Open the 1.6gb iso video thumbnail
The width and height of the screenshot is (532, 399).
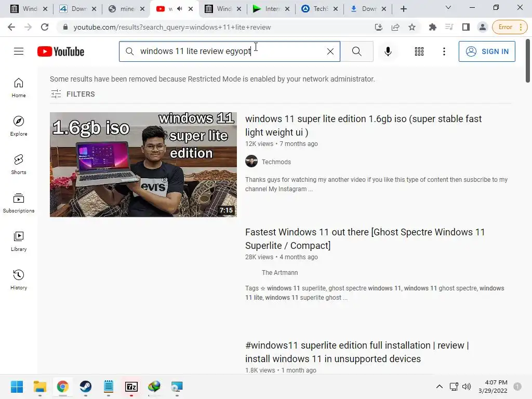tap(143, 165)
